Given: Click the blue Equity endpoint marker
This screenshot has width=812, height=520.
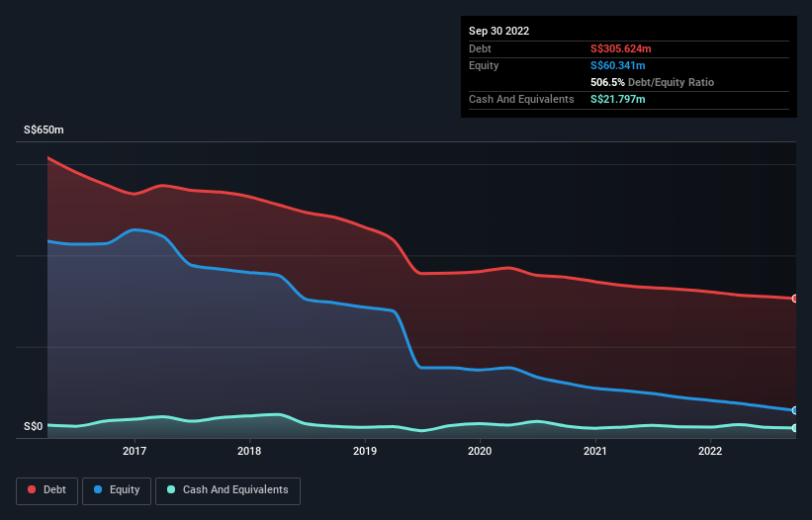Looking at the screenshot, I should click(x=795, y=410).
